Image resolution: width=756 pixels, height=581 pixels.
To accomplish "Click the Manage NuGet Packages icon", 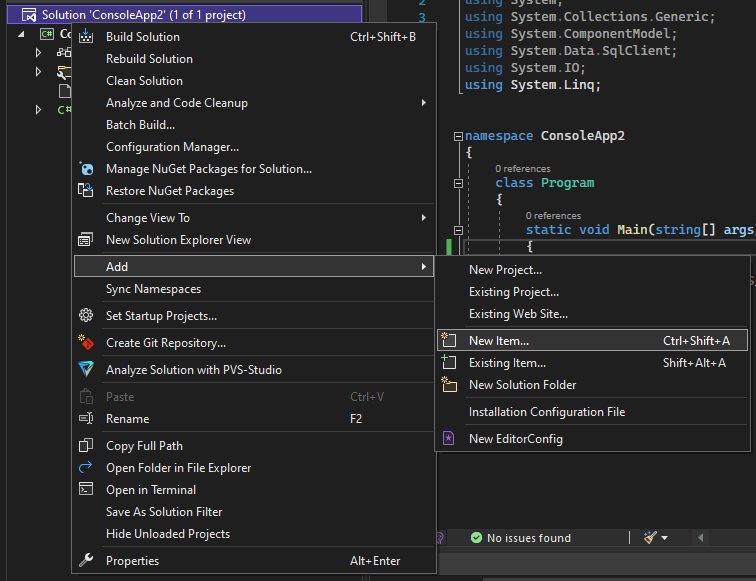I will click(x=87, y=169).
